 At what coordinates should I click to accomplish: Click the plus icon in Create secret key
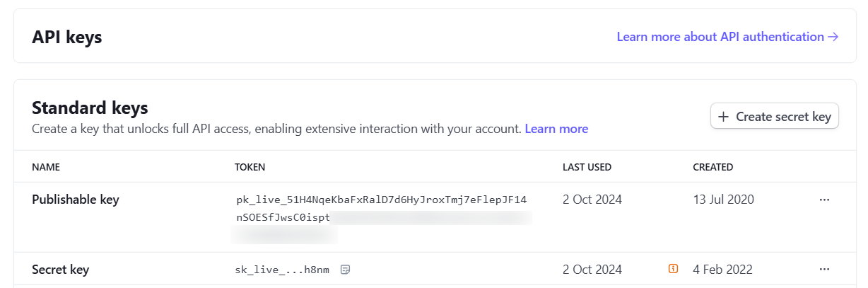[723, 117]
